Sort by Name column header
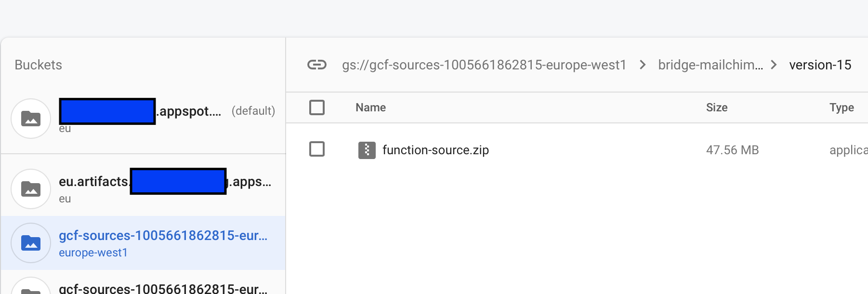 point(370,107)
